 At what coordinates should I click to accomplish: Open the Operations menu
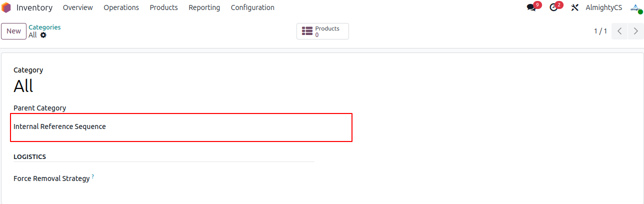pos(121,7)
